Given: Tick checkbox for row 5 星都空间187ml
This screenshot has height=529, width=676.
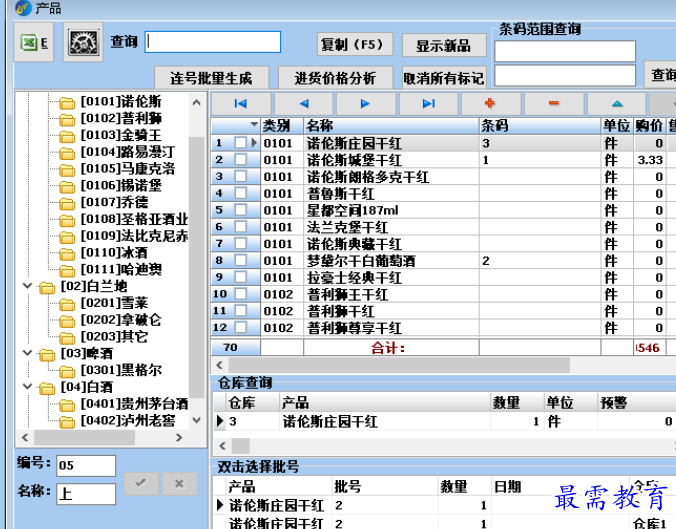Looking at the screenshot, I should (x=241, y=210).
